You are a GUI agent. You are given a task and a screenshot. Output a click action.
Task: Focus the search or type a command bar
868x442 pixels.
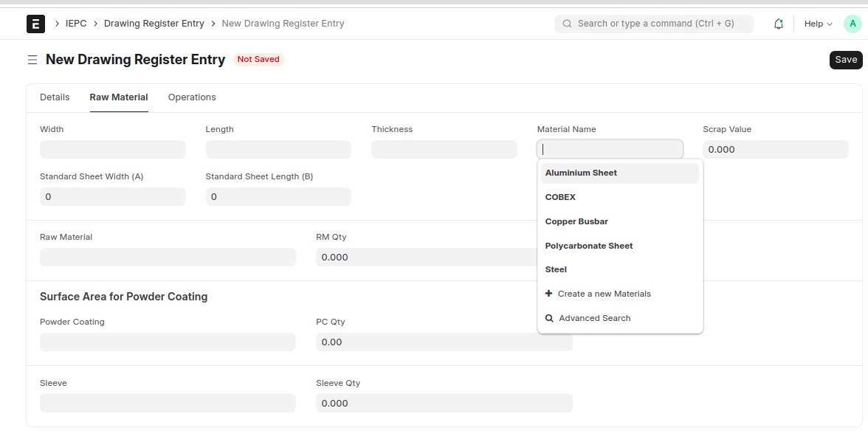coord(654,24)
